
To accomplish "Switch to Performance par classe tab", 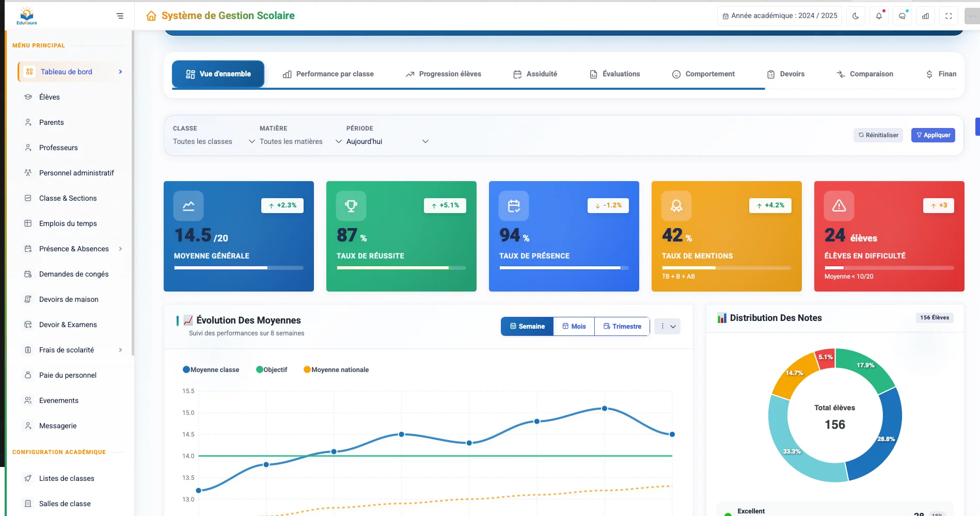I will coord(328,74).
